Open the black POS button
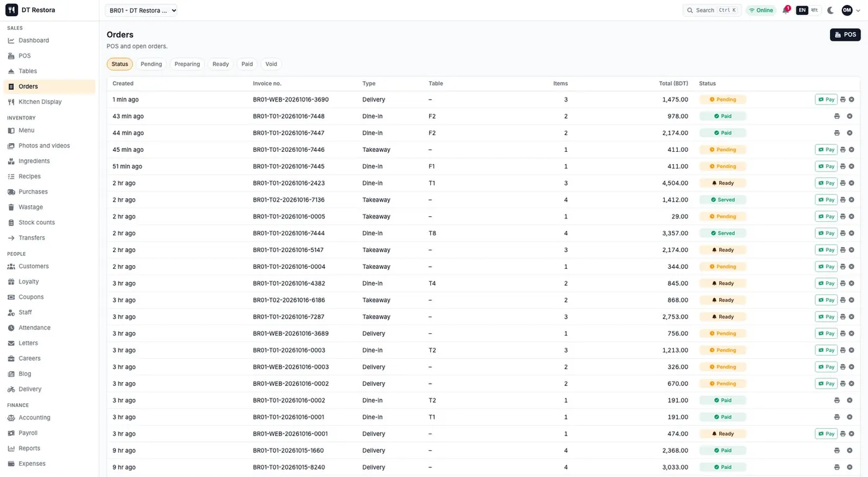868x477 pixels. [x=845, y=35]
